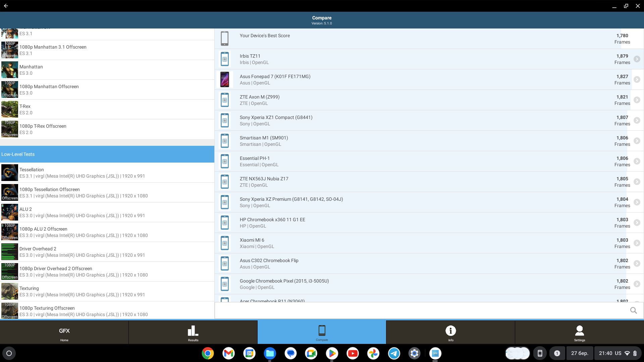
Task: Select 1080p Manhattan Offscreen test
Action: (x=107, y=89)
